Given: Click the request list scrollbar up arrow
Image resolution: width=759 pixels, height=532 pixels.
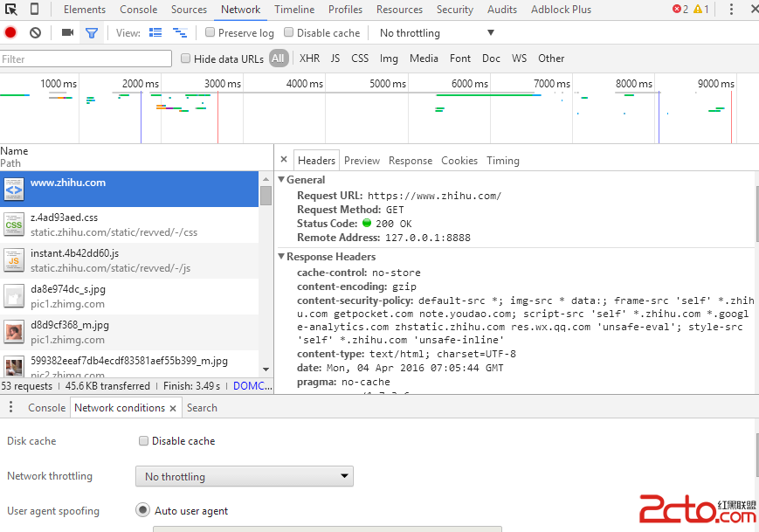Looking at the screenshot, I should pos(266,178).
